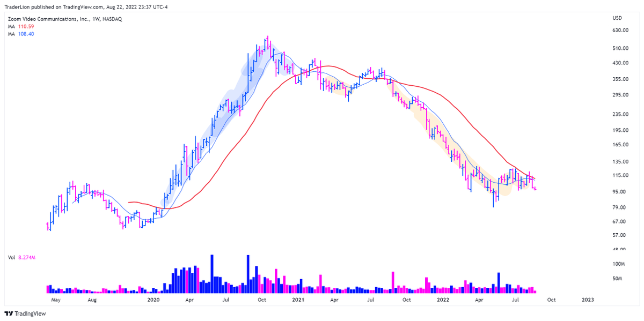This screenshot has height=321, width=644.
Task: Click the 79.00 price axis label
Action: pos(620,208)
